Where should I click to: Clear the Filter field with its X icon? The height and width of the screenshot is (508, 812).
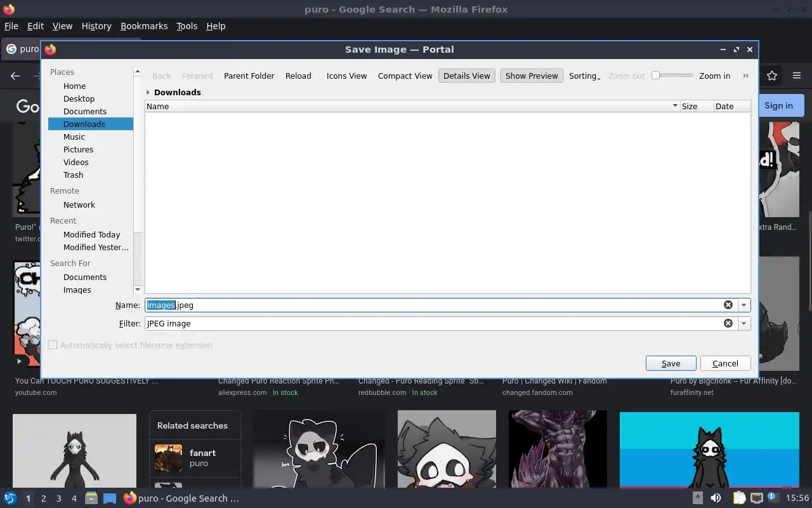[x=728, y=323]
